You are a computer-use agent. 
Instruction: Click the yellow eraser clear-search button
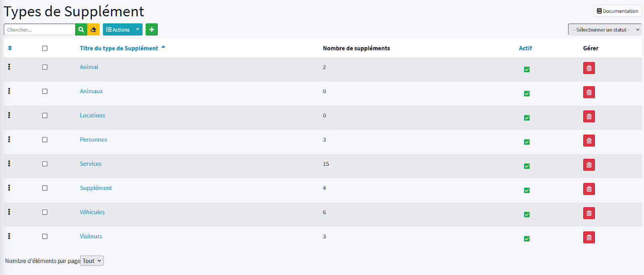point(93,29)
